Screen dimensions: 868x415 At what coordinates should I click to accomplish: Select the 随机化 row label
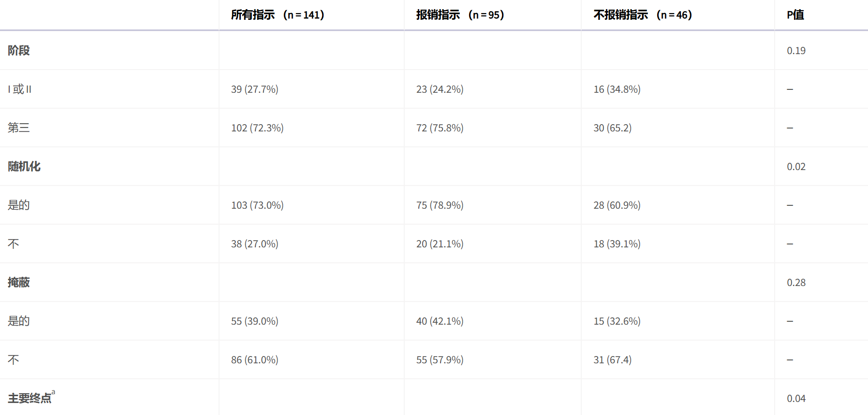(24, 166)
